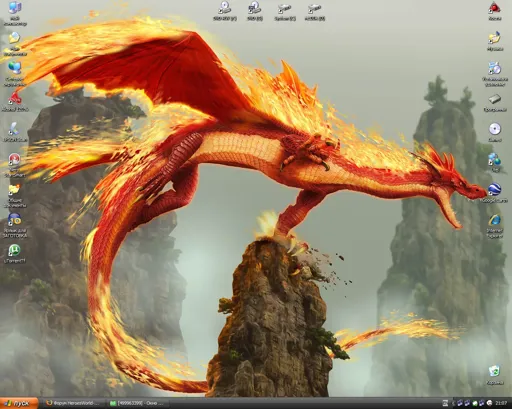Switch to HeroesWorld forum taskbar window
This screenshot has width=512, height=409.
point(74,403)
